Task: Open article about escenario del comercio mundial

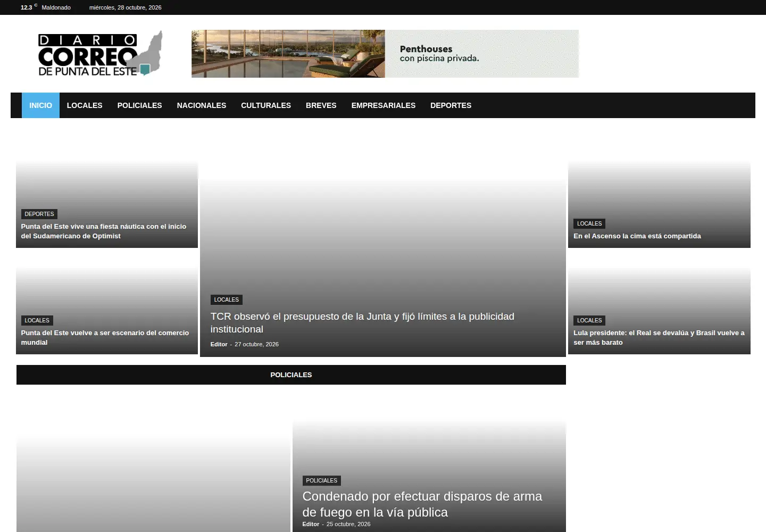Action: click(x=105, y=338)
